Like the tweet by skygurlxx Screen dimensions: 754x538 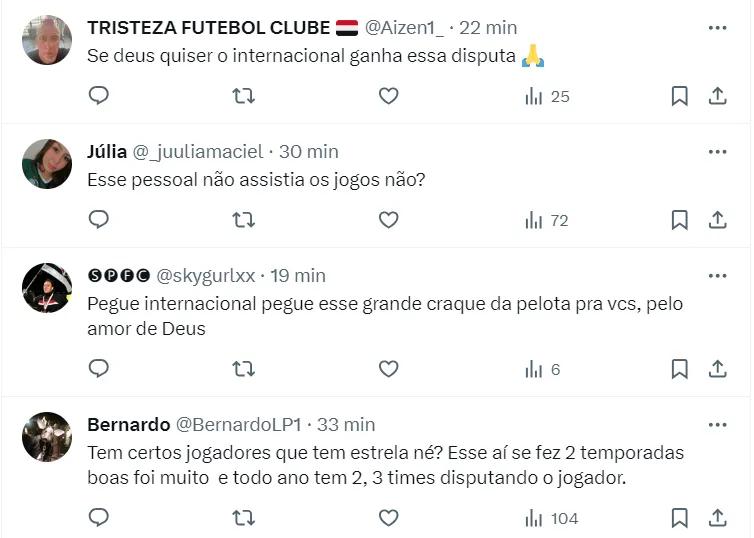tap(388, 369)
